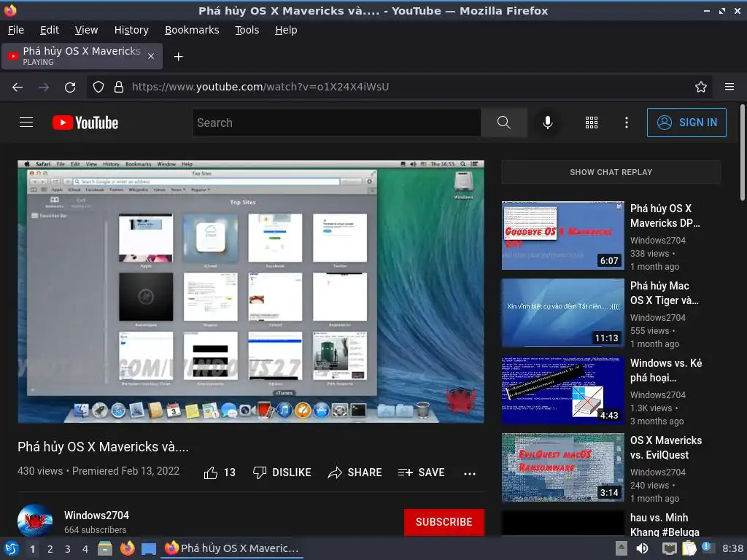Screen dimensions: 747x560
Task: Reload the current YouTube page
Action: point(70,87)
